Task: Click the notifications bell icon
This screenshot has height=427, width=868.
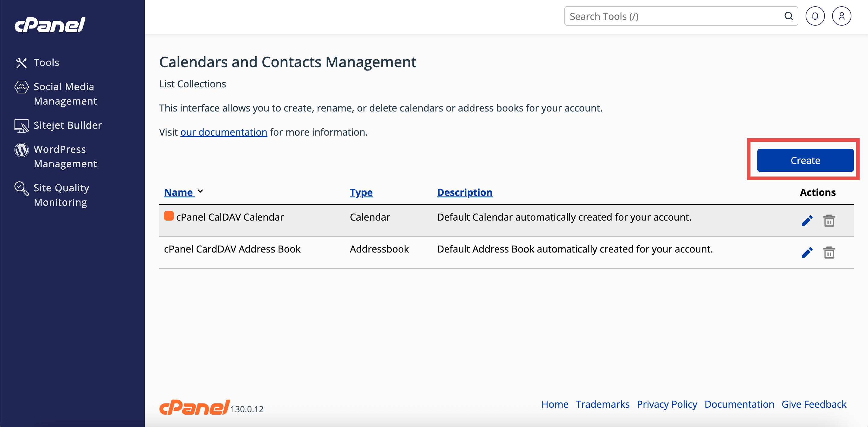Action: (815, 16)
